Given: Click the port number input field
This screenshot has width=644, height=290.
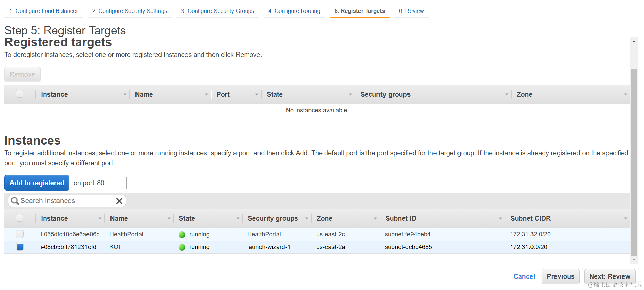Looking at the screenshot, I should pos(111,183).
